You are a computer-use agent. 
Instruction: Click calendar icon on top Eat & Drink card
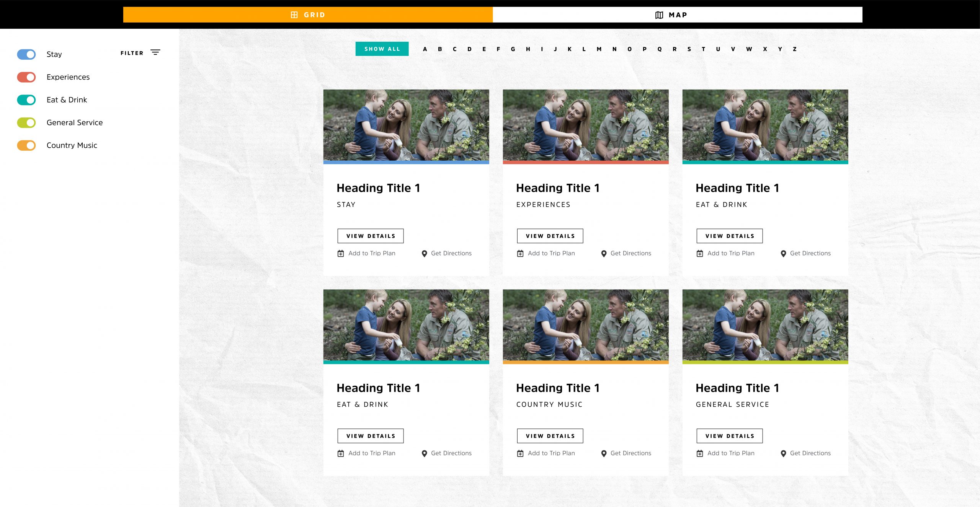click(x=700, y=253)
